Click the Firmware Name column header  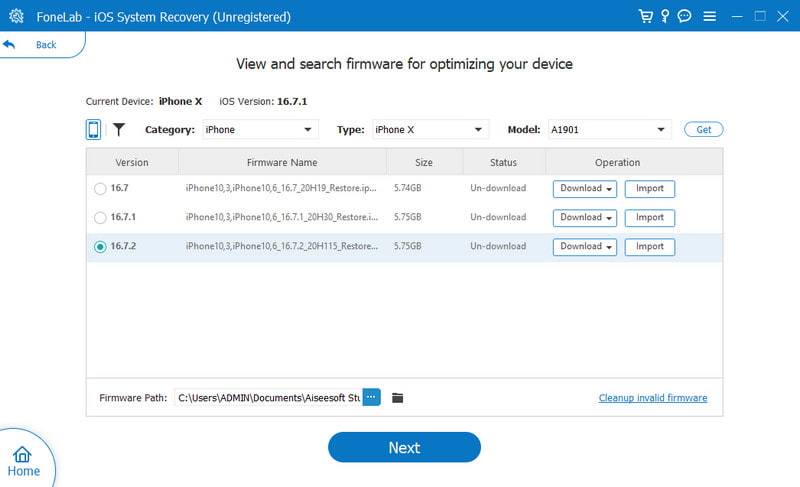(282, 163)
